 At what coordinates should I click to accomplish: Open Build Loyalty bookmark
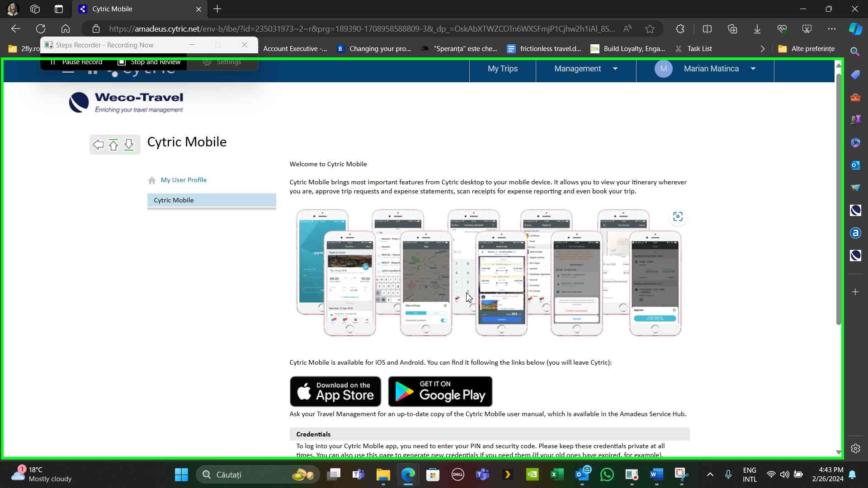click(x=628, y=49)
